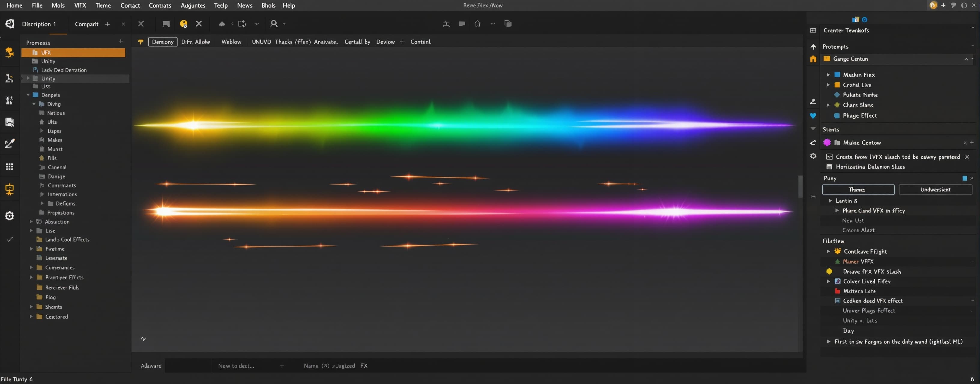Open the settings gear in left sidebar
This screenshot has height=384, width=980.
click(10, 216)
